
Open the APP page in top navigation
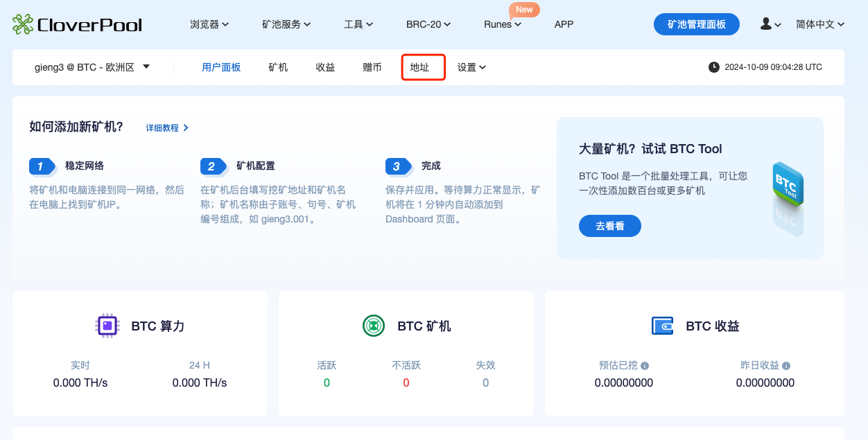pyautogui.click(x=564, y=24)
